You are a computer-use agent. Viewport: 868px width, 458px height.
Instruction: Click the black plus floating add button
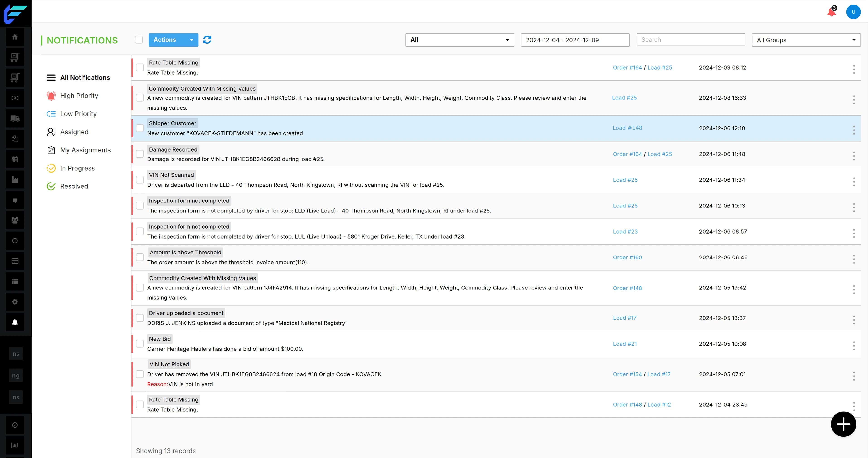coord(843,424)
